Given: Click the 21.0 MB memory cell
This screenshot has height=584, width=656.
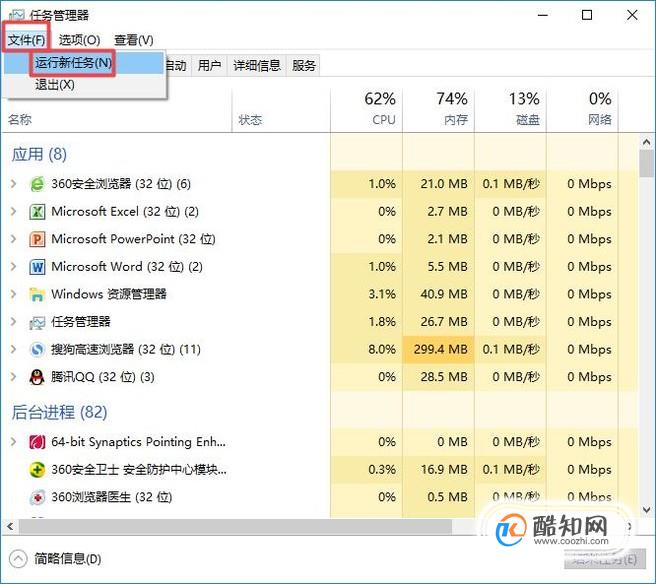Looking at the screenshot, I should tap(438, 184).
